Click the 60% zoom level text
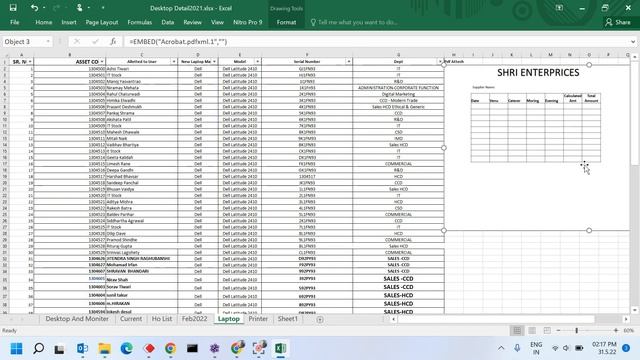The width and height of the screenshot is (640, 360). click(x=629, y=330)
